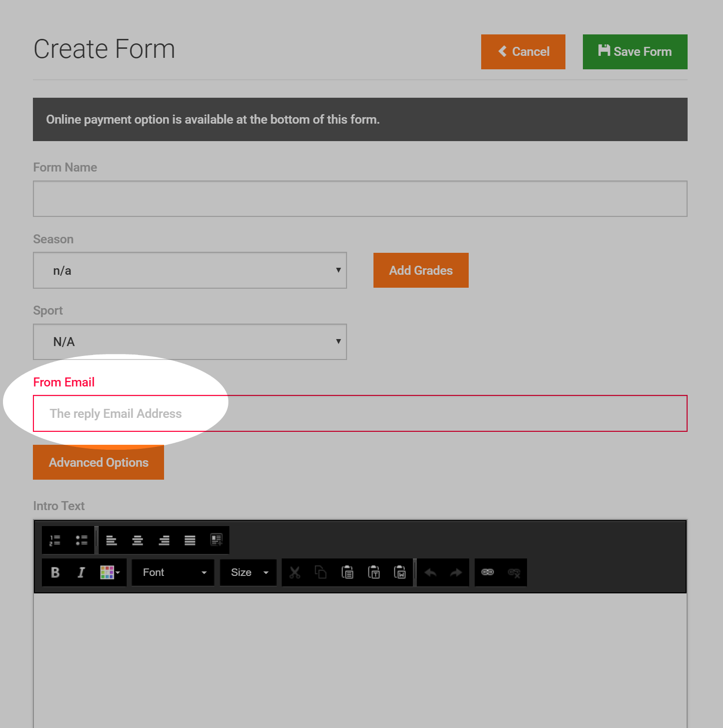Viewport: 723px width, 728px height.
Task: Toggle bold formatting
Action: pos(55,572)
